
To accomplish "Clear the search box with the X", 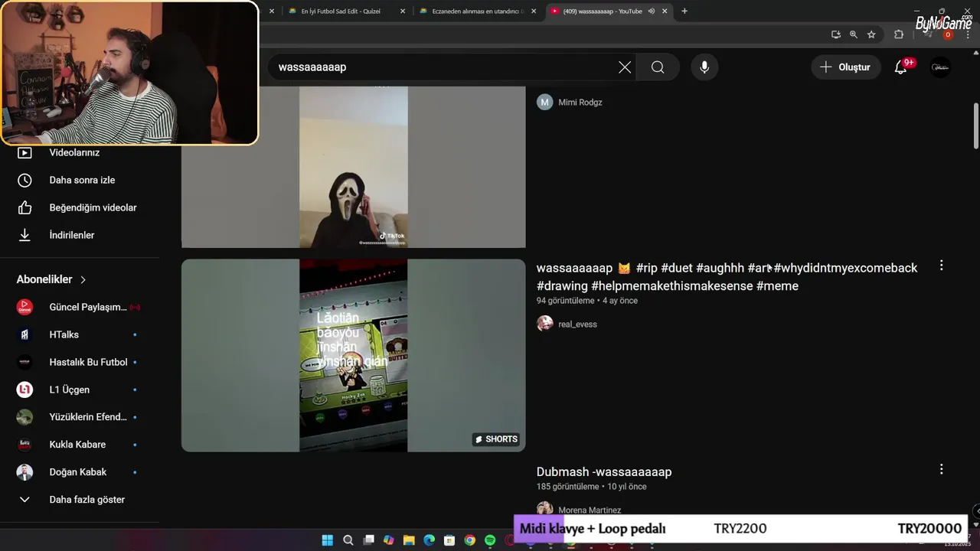I will 625,67.
